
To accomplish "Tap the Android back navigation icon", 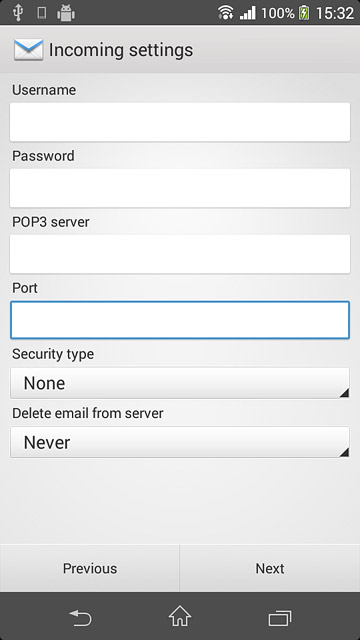I will click(x=81, y=618).
